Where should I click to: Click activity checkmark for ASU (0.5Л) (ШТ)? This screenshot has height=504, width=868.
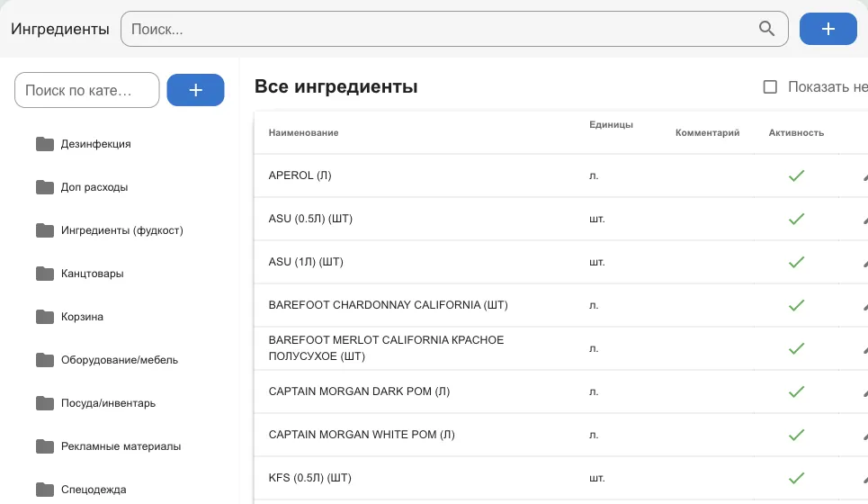click(796, 219)
